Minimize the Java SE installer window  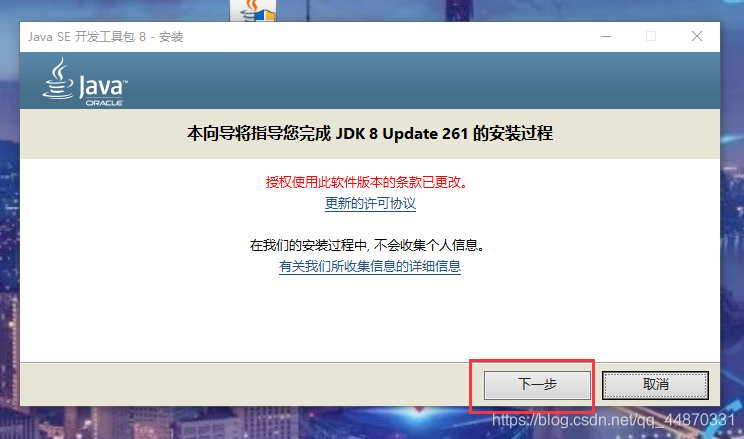(606, 37)
